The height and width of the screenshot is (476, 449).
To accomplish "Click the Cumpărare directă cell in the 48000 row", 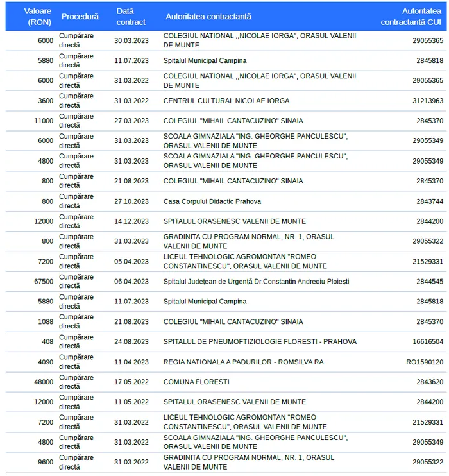I will pyautogui.click(x=76, y=382).
